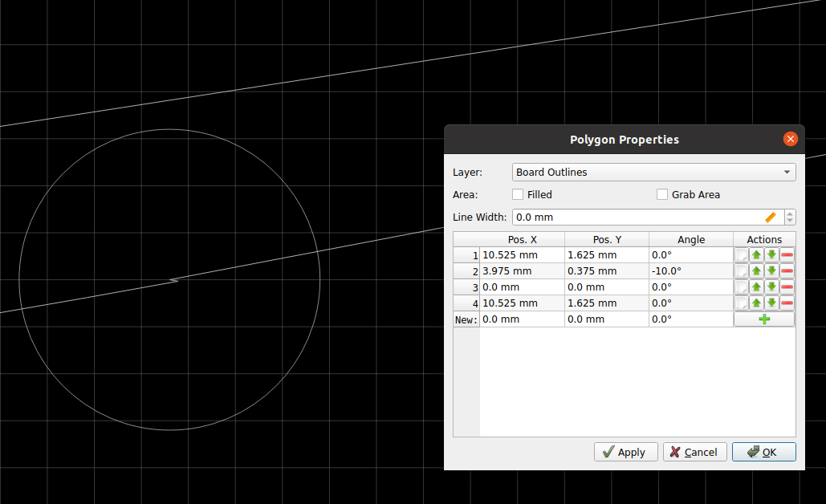Add a new polygon vertex with the plus icon
Screen dimensions: 826x504
[x=763, y=319]
